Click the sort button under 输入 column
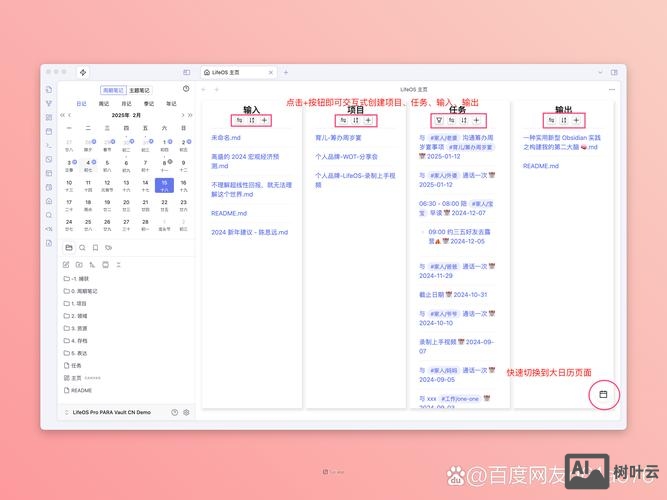This screenshot has width=667, height=500. (252, 120)
